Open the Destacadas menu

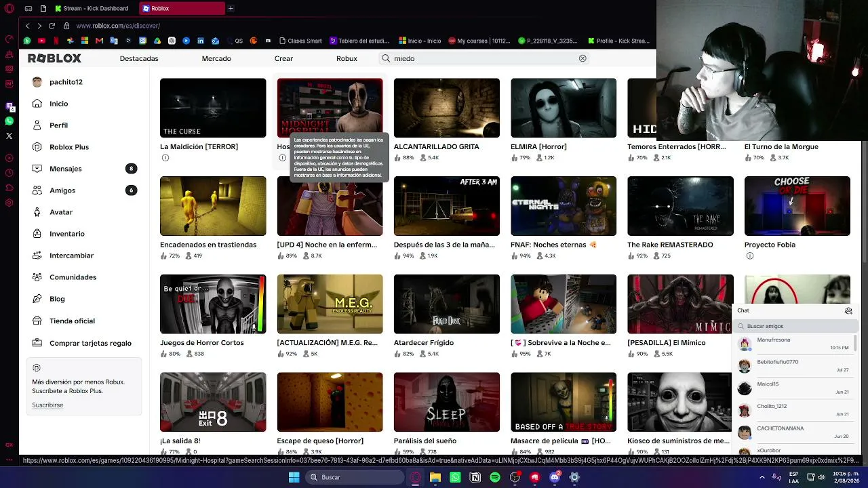139,58
